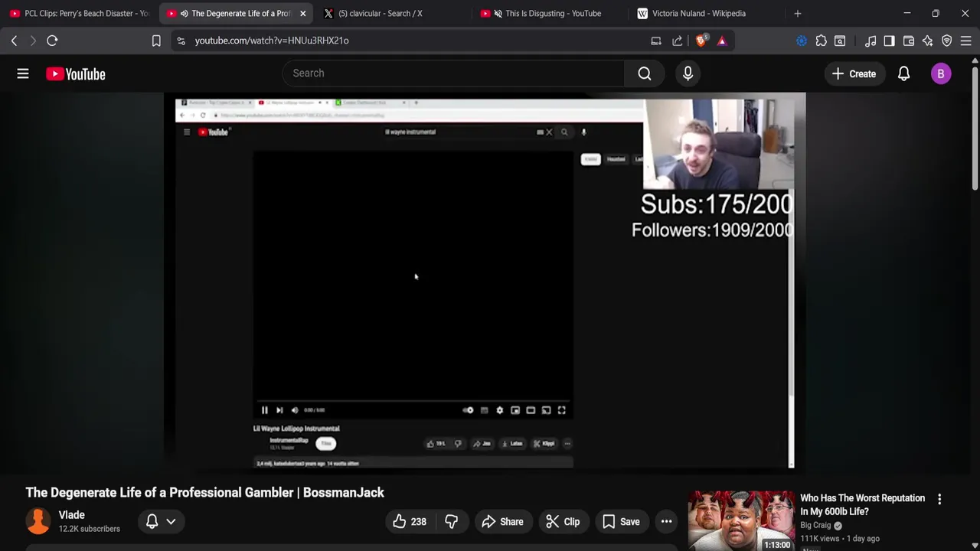Viewport: 980px width, 551px height.
Task: Click the 'Lil Wayne Lollipop Instrumental' title
Action: 296,429
